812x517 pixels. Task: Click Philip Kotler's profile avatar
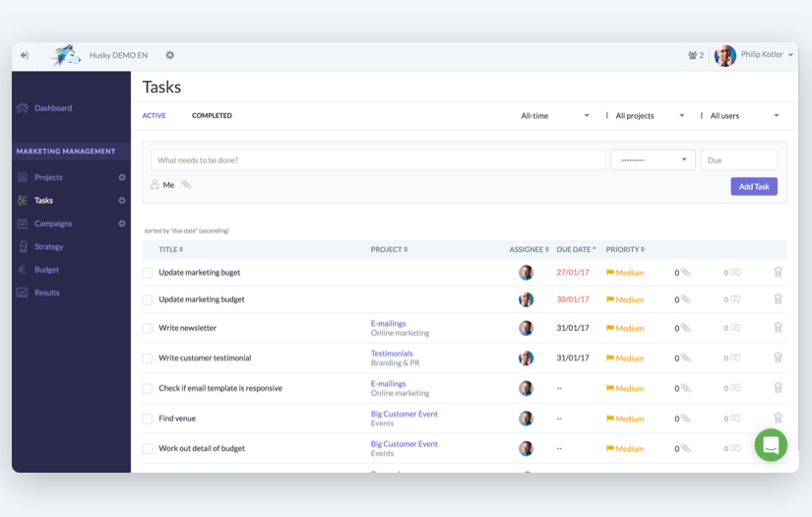pos(725,55)
